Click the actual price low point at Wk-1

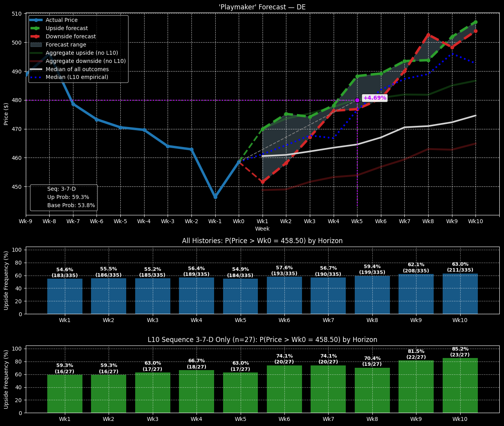tap(215, 197)
